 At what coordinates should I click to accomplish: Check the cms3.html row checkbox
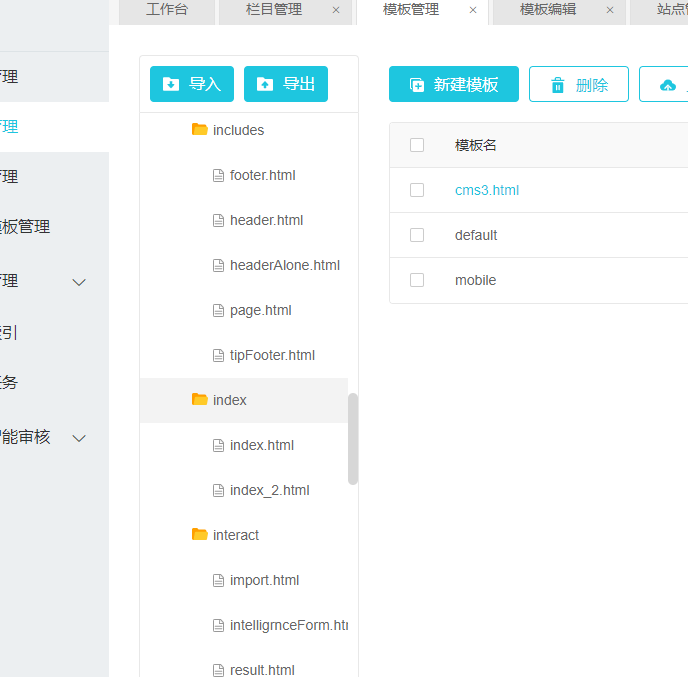click(417, 190)
